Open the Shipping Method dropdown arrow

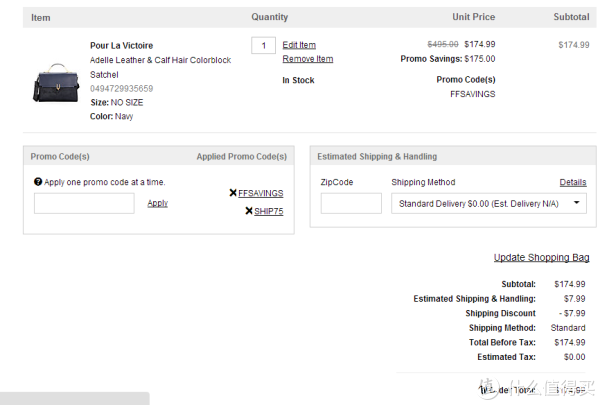click(576, 203)
